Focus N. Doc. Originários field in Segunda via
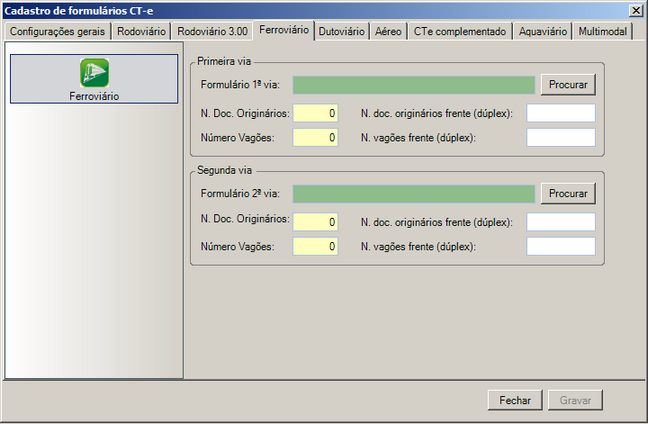This screenshot has width=648, height=424. [315, 221]
